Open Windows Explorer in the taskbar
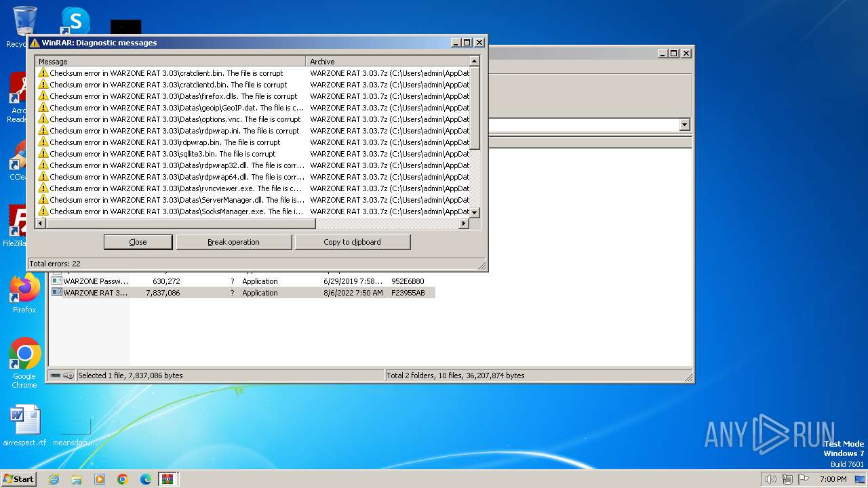Viewport: 868px width, 488px height. click(x=77, y=479)
